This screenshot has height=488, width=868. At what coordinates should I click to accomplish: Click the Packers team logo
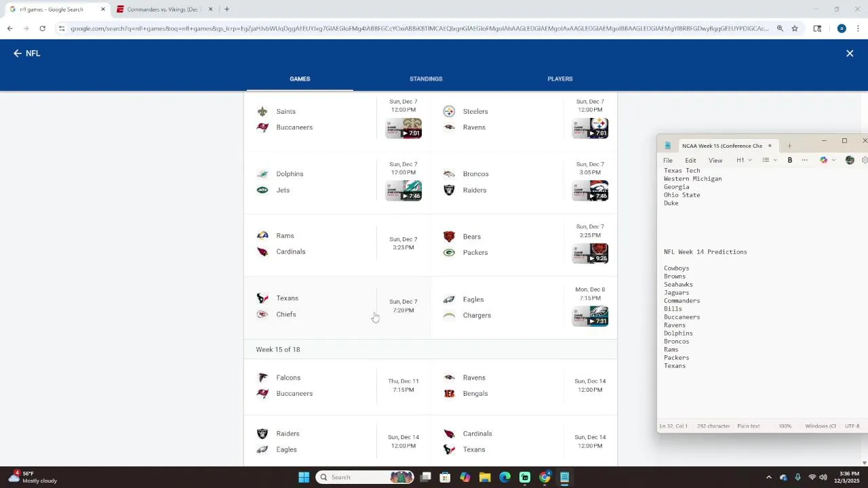449,253
